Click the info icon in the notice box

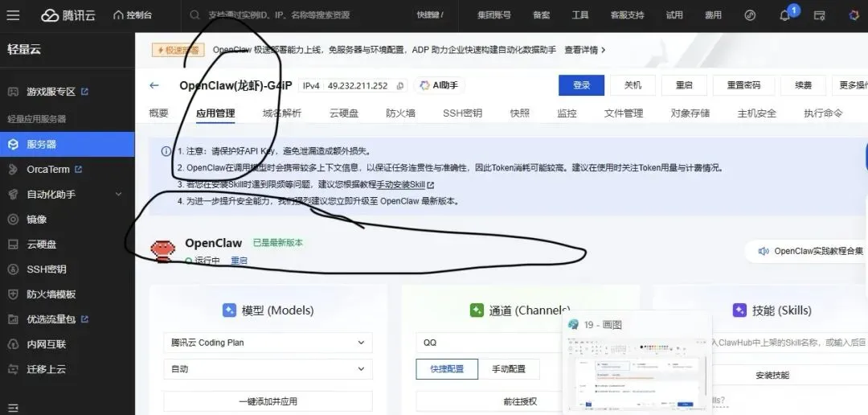(x=166, y=151)
